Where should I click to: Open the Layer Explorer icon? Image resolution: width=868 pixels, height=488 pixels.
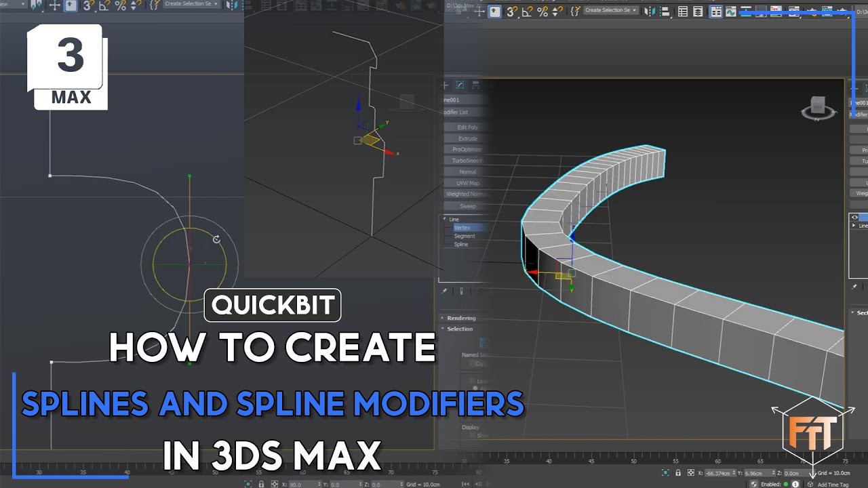click(x=698, y=12)
